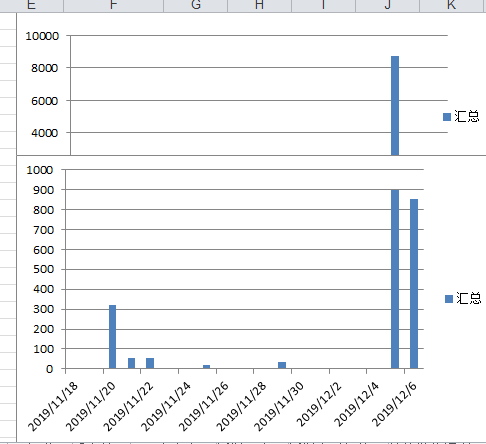Click axis label 600 in lower chart

[43, 250]
